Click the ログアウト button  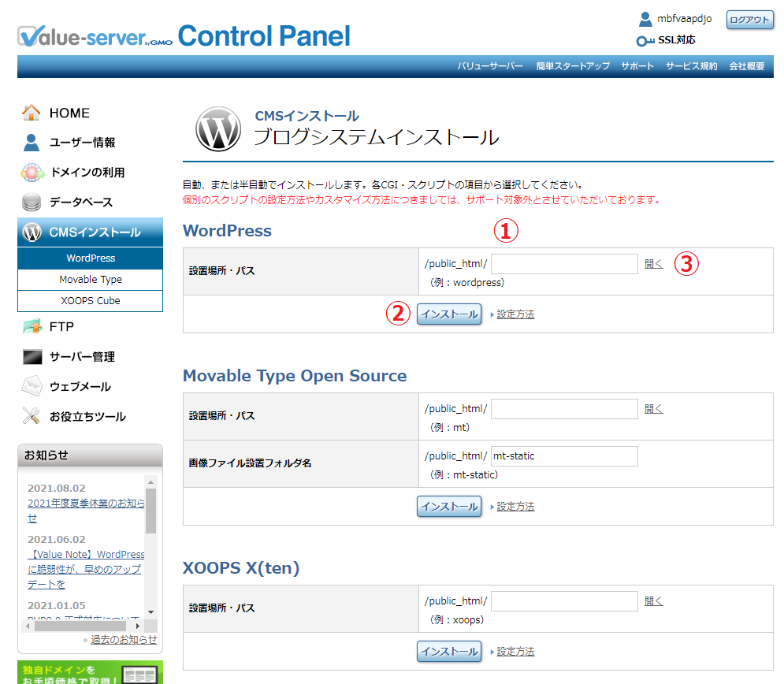point(749,20)
